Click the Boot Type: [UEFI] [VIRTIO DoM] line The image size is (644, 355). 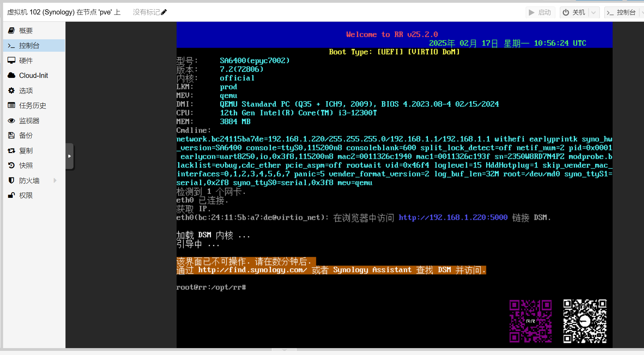pyautogui.click(x=394, y=52)
